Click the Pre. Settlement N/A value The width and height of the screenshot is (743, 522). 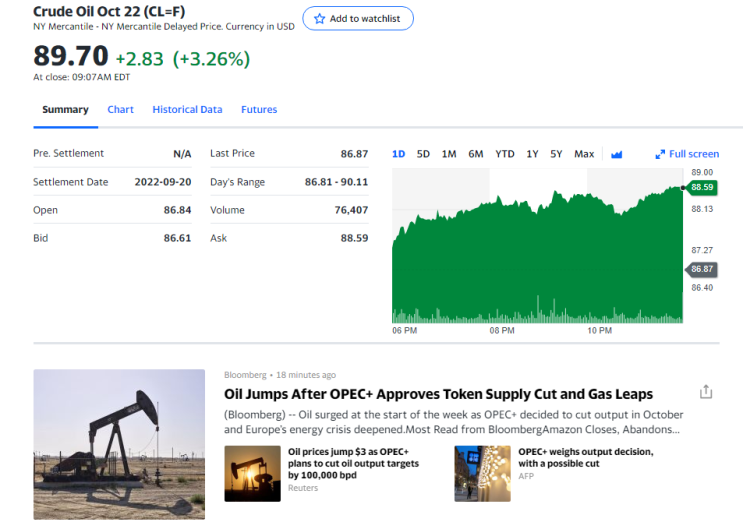(182, 153)
